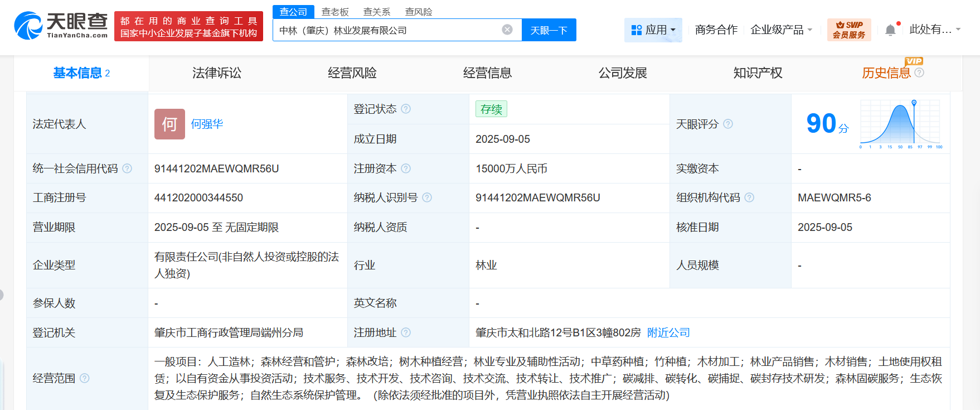The width and height of the screenshot is (980, 410).
Task: Open the notification bell
Action: pyautogui.click(x=890, y=30)
